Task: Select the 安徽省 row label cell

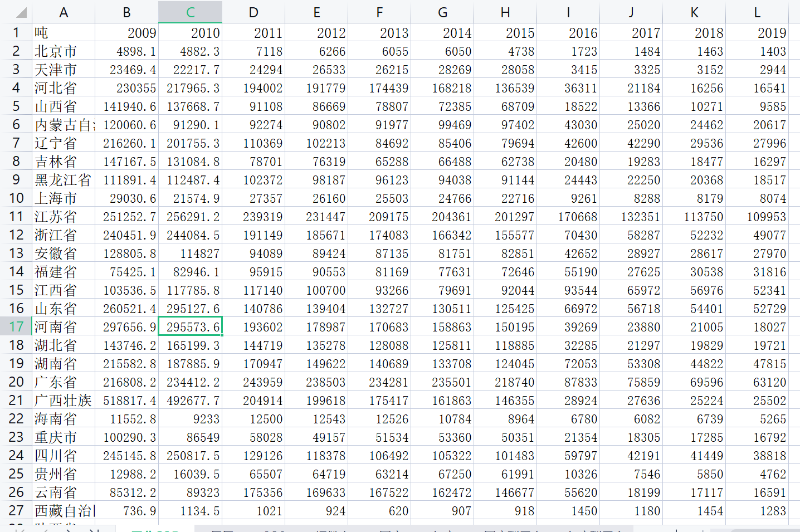Action: click(64, 253)
